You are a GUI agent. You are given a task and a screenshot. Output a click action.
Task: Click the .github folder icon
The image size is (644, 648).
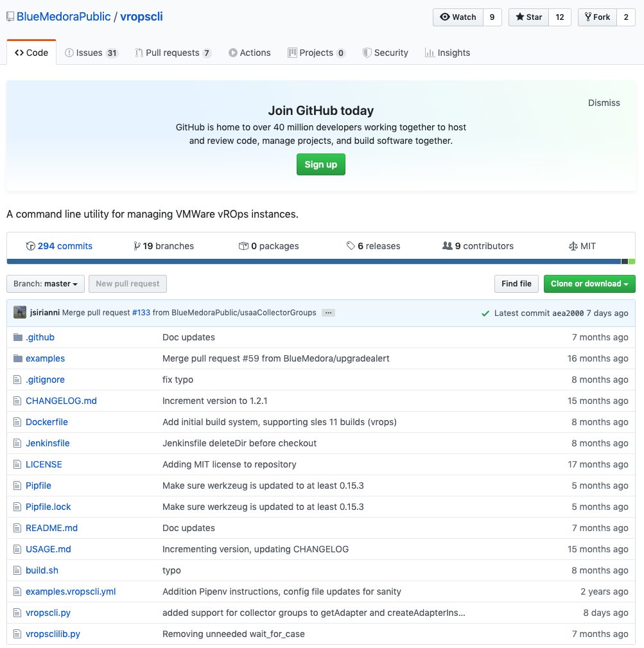point(18,337)
